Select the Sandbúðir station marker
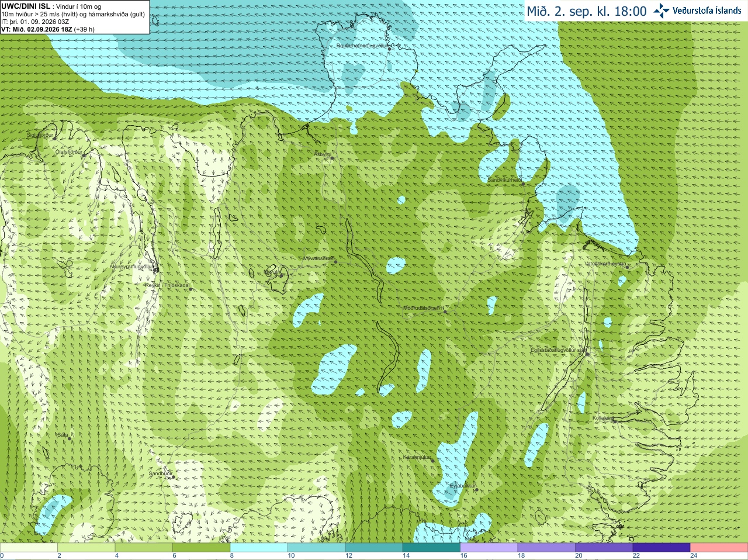 173,477
